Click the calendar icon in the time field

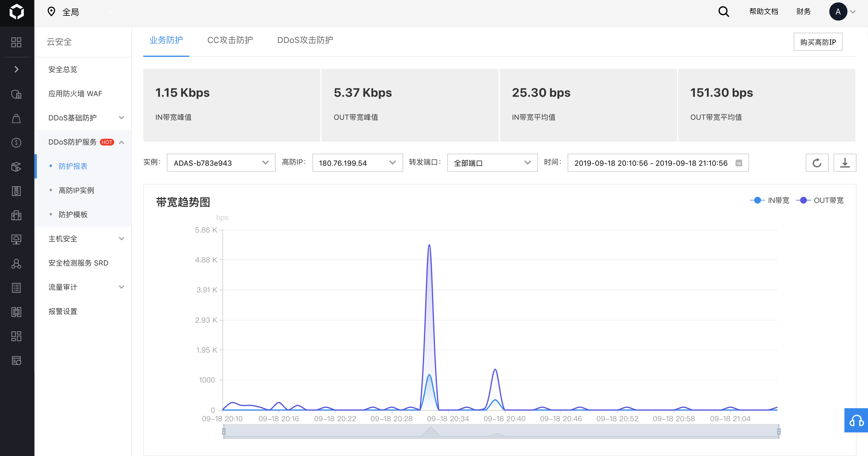739,163
